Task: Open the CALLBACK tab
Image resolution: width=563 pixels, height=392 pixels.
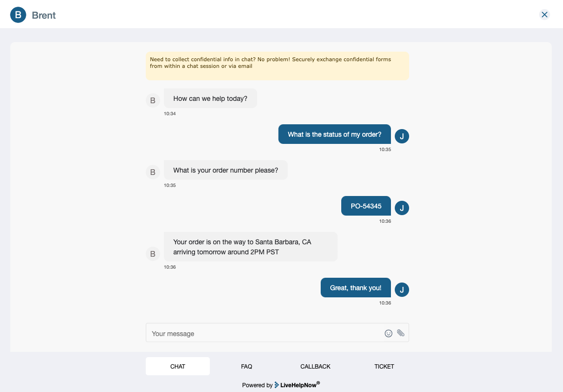Action: coord(315,366)
